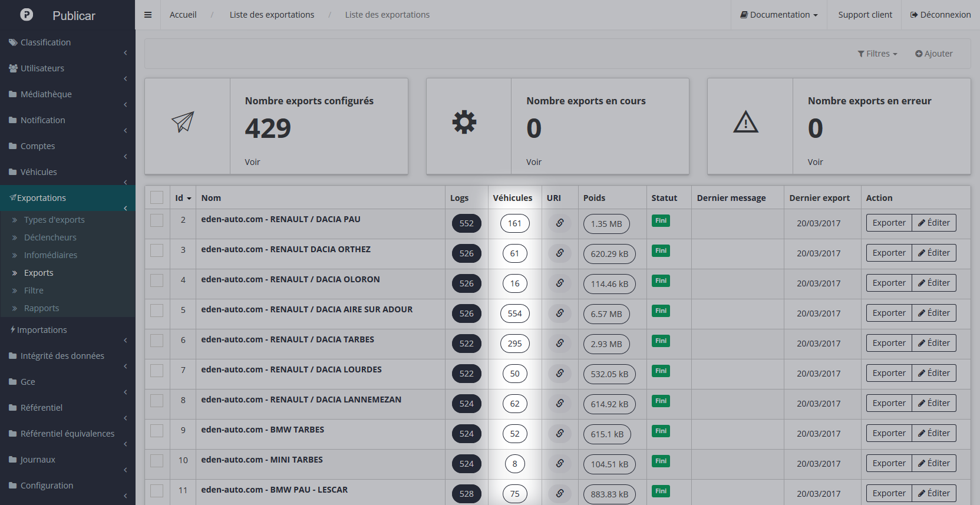The image size is (980, 505).
Task: Click the Importations lightning bolt icon
Action: (13, 330)
